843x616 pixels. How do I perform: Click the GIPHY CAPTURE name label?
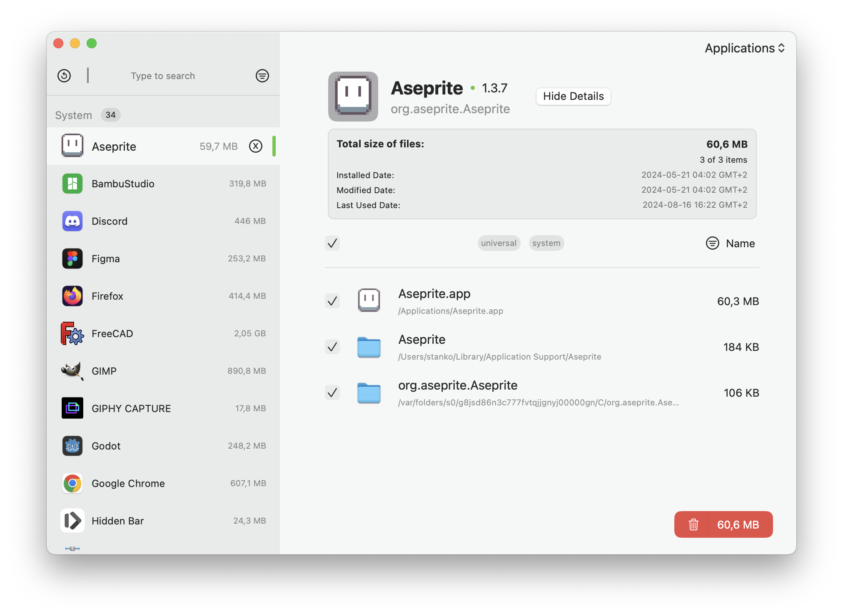131,408
